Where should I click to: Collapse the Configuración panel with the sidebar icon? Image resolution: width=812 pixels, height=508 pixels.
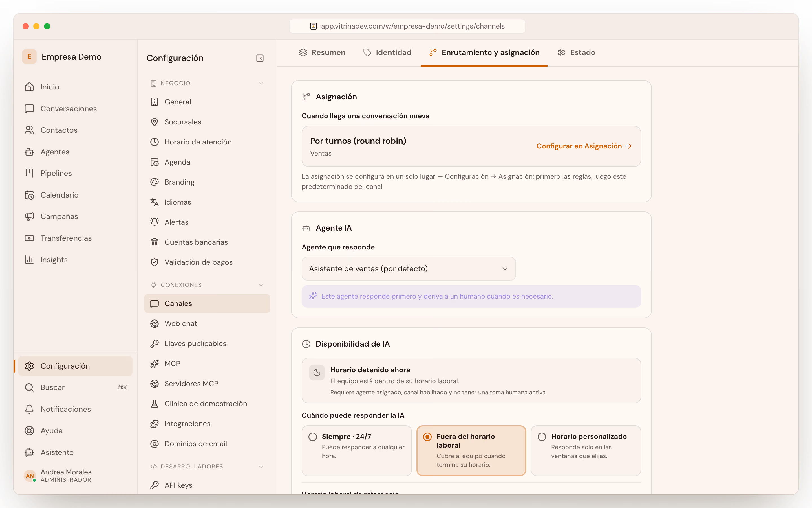pyautogui.click(x=260, y=58)
